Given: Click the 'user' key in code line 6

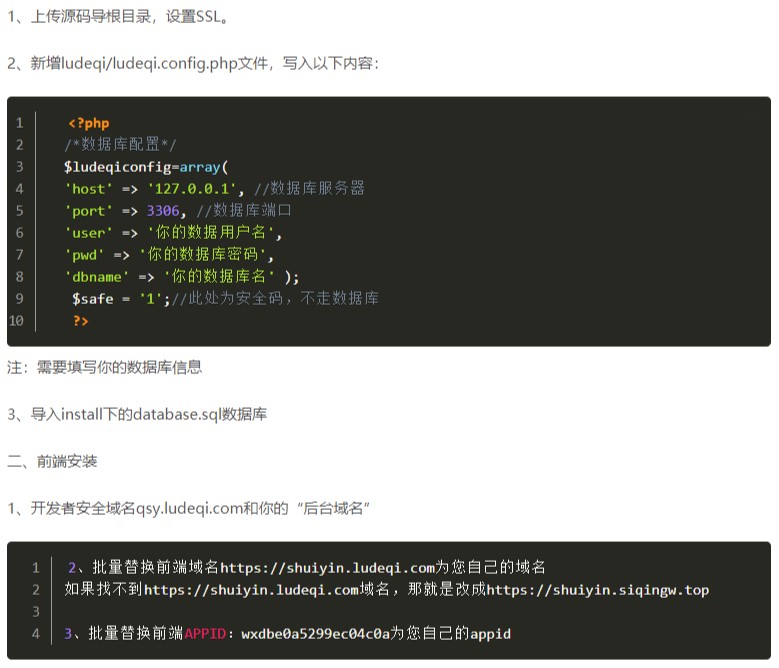Looking at the screenshot, I should [x=88, y=232].
